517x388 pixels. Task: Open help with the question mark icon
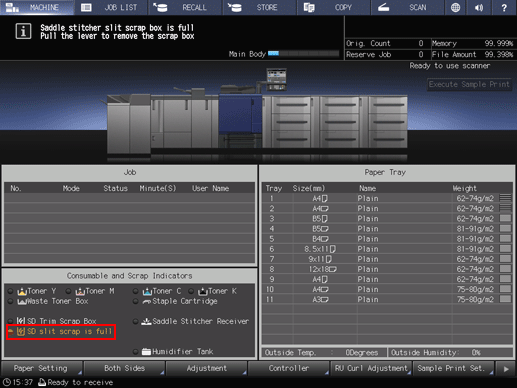tap(504, 7)
